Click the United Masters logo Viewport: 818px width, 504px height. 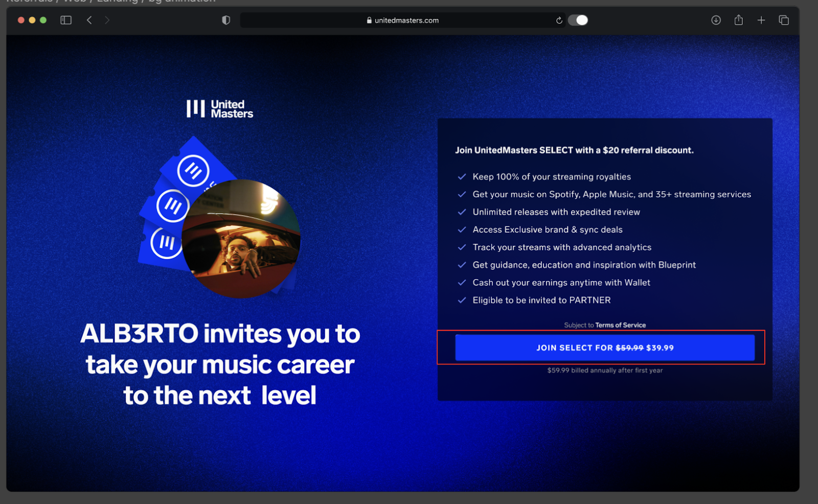[220, 109]
